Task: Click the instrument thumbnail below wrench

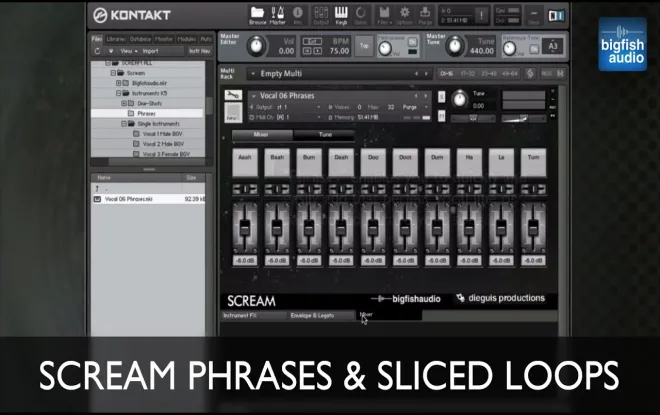Action: 233,113
